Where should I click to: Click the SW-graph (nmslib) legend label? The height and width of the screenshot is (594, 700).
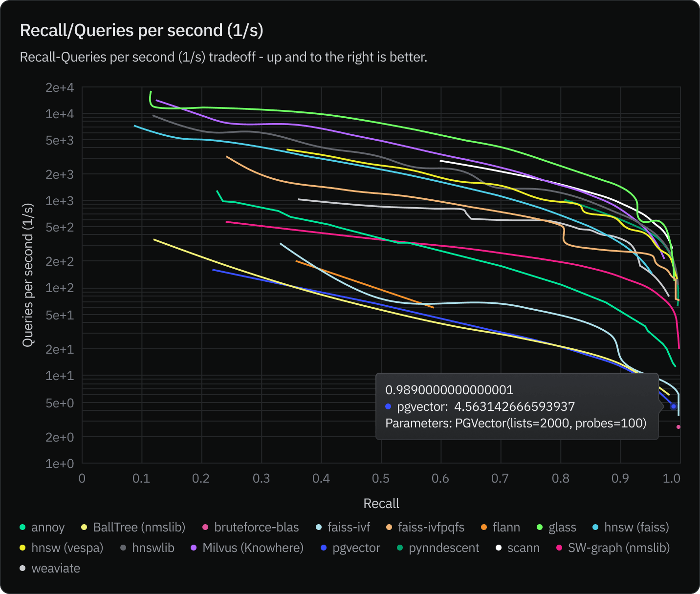(x=619, y=548)
